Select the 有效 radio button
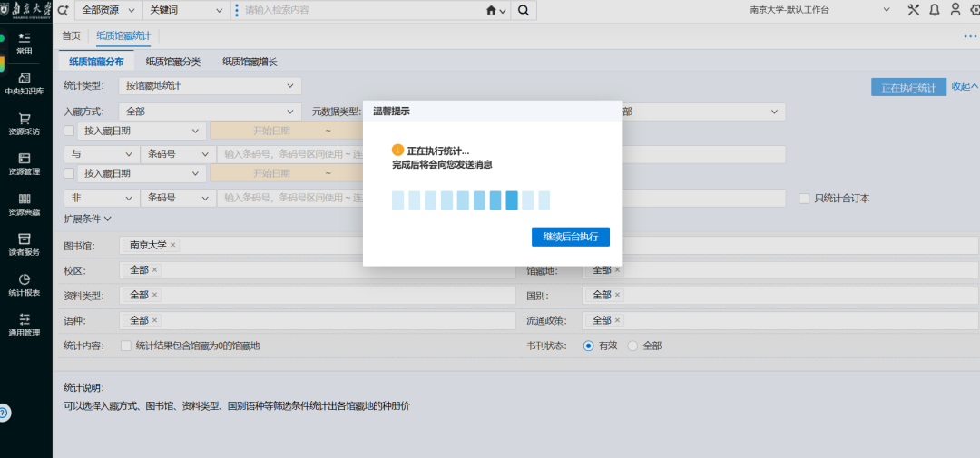 click(x=588, y=346)
